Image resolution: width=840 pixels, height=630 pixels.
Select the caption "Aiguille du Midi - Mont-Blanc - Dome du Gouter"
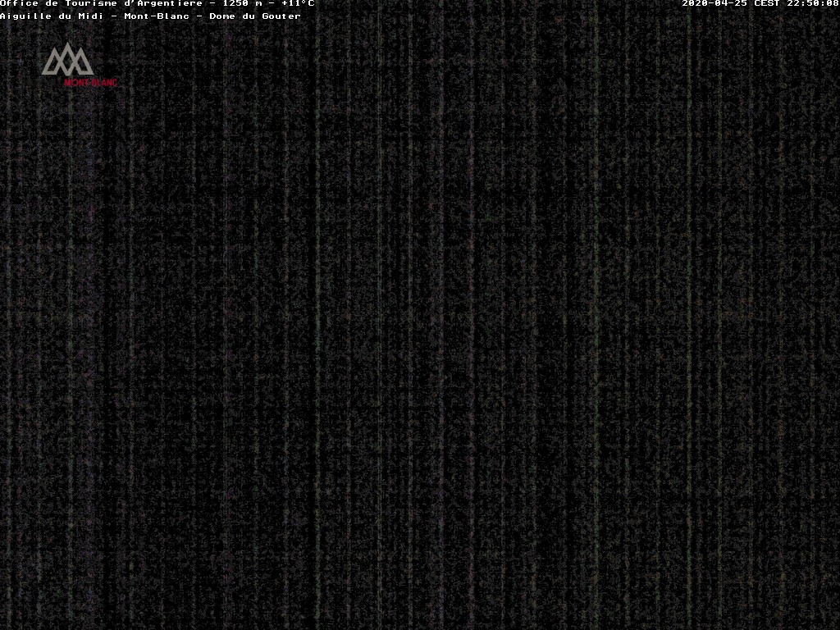151,16
